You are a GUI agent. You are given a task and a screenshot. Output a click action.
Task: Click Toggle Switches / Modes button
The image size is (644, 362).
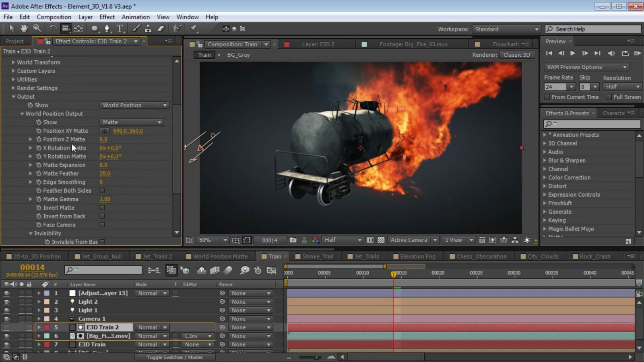pos(175,357)
